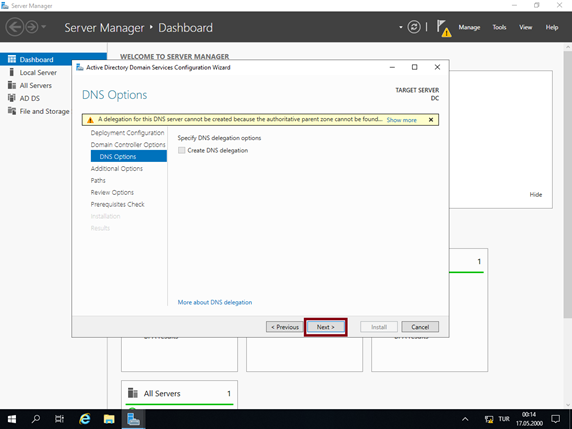Click the greyed Install button
Screen dimensions: 572x429
[x=379, y=327]
